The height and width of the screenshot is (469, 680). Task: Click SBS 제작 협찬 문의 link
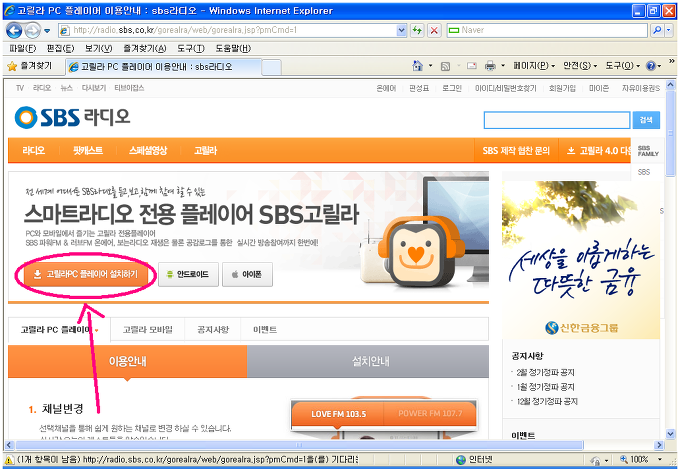point(516,151)
